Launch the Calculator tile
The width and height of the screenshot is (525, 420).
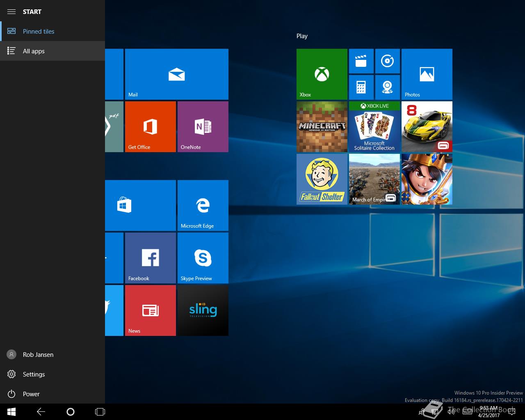pyautogui.click(x=361, y=87)
